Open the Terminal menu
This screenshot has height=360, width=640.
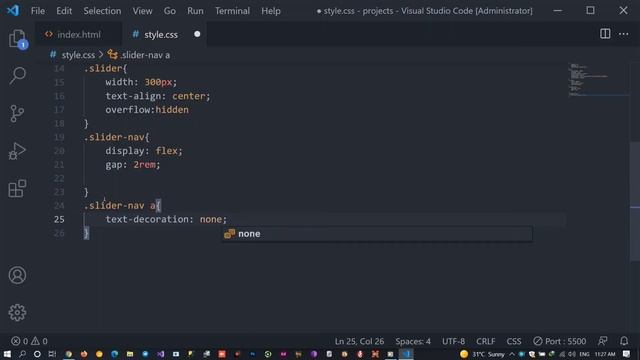[x=232, y=11]
